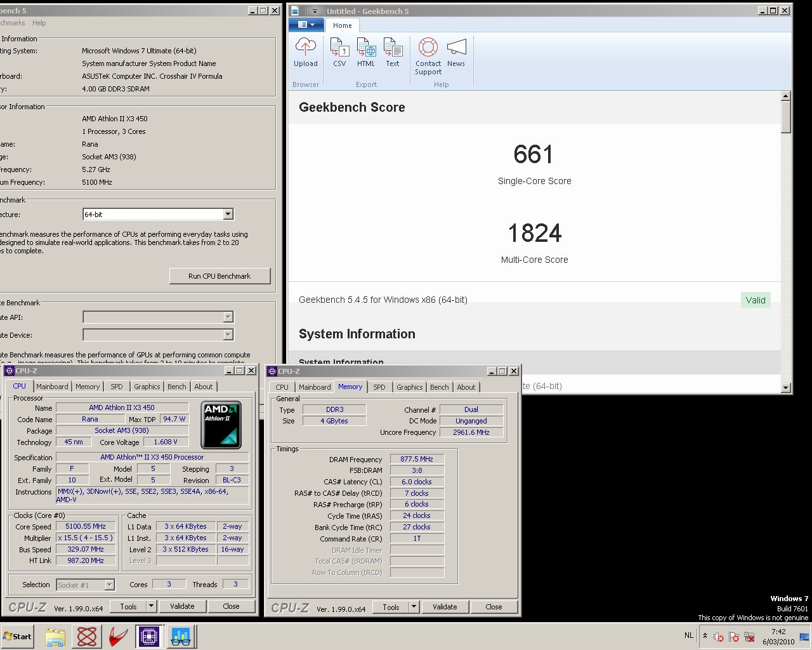Click Tools button in left CPU-Z
Screen dimensions: 812x650
coord(128,606)
